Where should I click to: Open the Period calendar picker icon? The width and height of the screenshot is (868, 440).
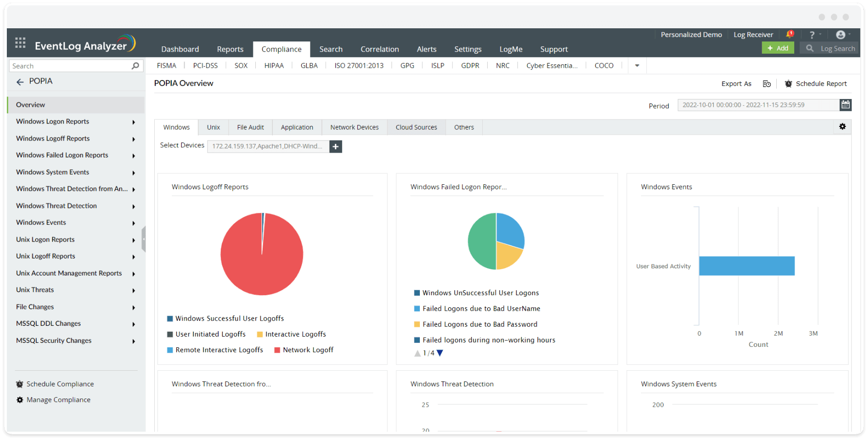[x=846, y=105]
